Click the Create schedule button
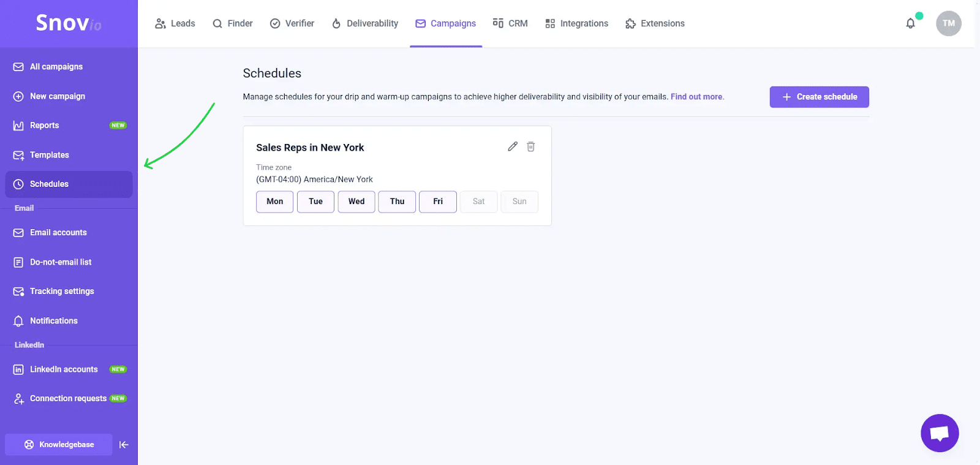Image resolution: width=980 pixels, height=465 pixels. point(819,97)
